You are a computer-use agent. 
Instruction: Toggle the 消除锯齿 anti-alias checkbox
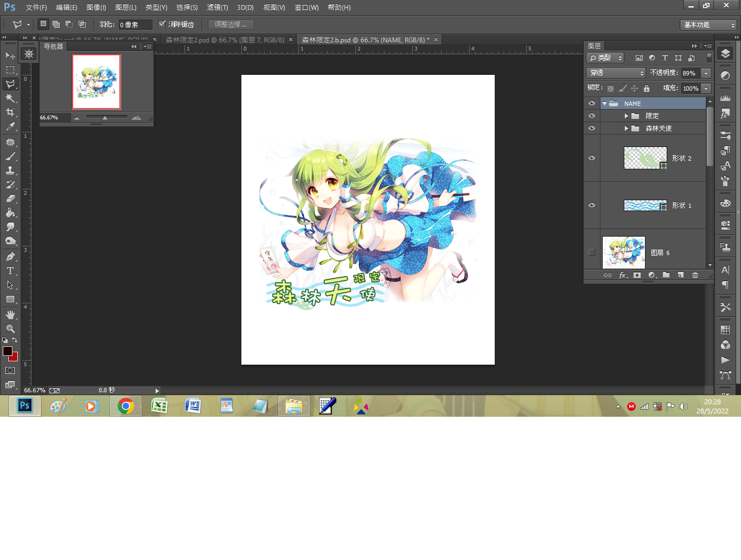click(162, 24)
